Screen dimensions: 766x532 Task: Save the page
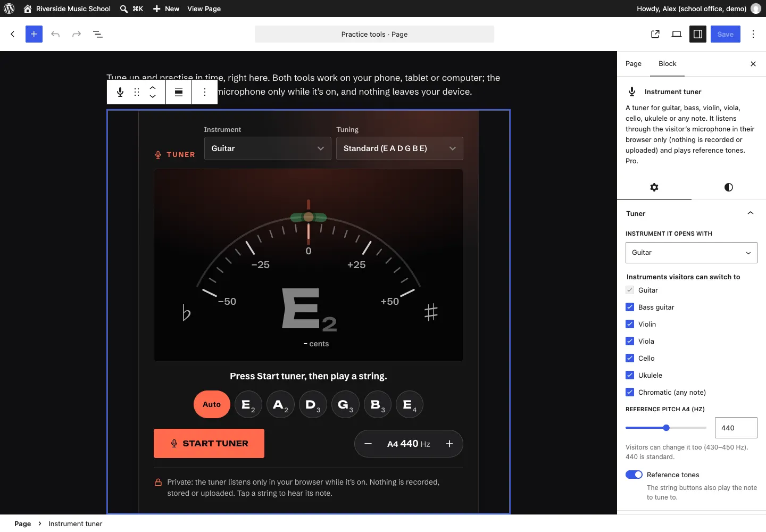click(x=726, y=34)
